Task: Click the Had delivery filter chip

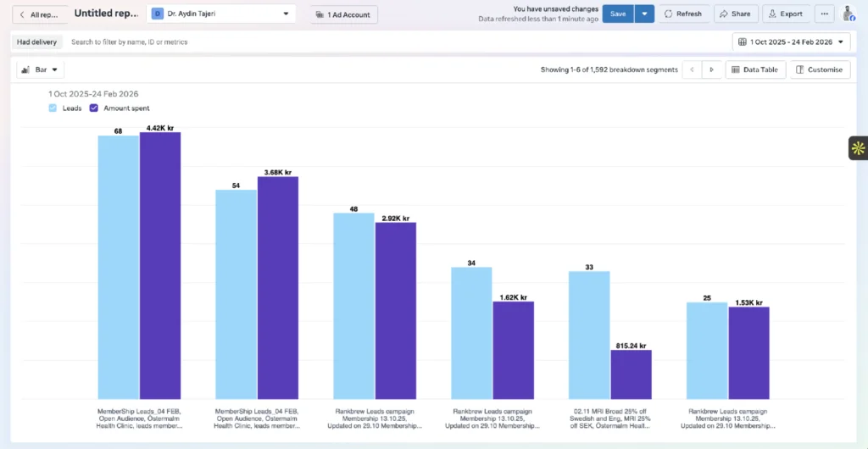Action: [x=36, y=42]
